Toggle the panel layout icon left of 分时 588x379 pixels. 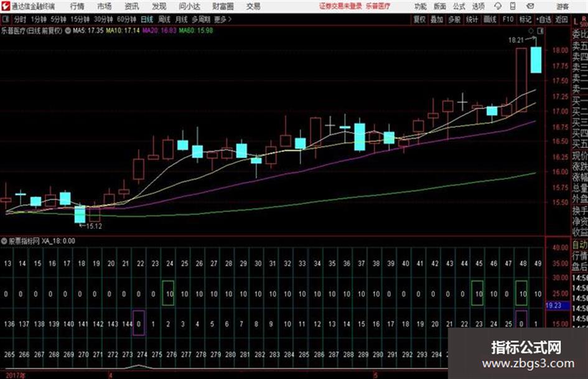click(5, 19)
